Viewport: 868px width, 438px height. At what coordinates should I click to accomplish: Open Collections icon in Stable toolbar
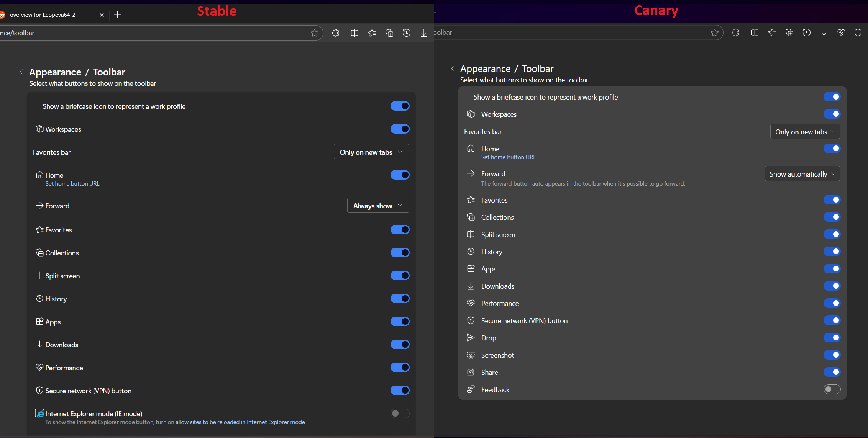389,33
